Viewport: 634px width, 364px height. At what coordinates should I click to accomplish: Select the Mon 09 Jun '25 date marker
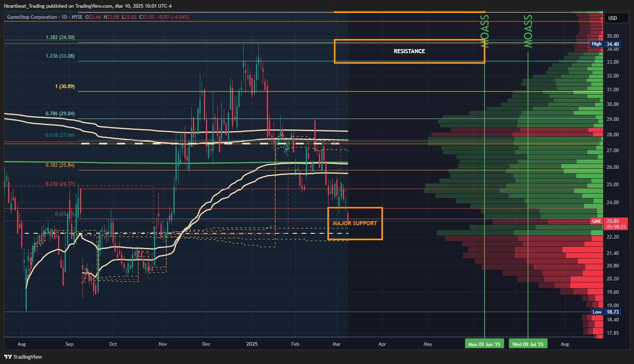484,344
